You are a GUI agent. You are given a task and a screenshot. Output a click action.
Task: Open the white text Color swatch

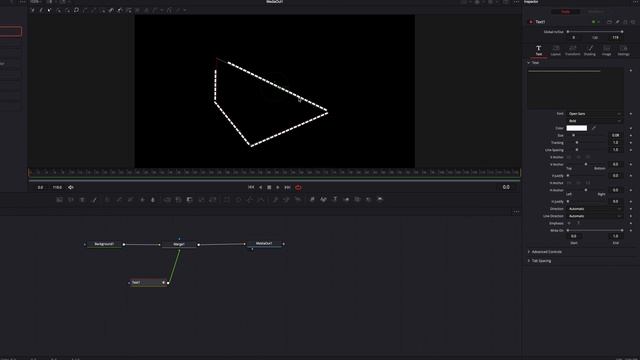(x=577, y=128)
